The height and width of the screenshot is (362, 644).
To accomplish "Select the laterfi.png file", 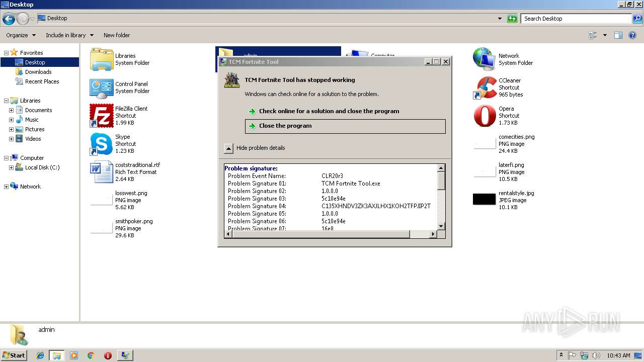I will (x=499, y=172).
